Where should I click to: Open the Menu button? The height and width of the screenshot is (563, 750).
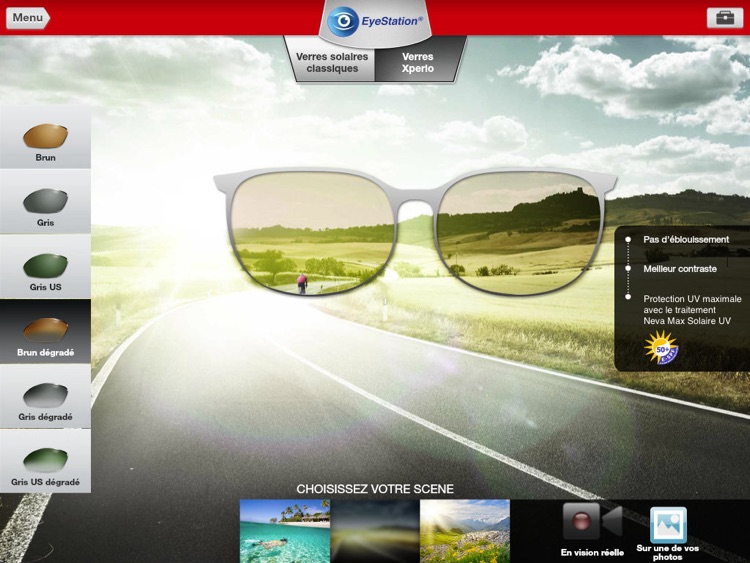pyautogui.click(x=28, y=18)
